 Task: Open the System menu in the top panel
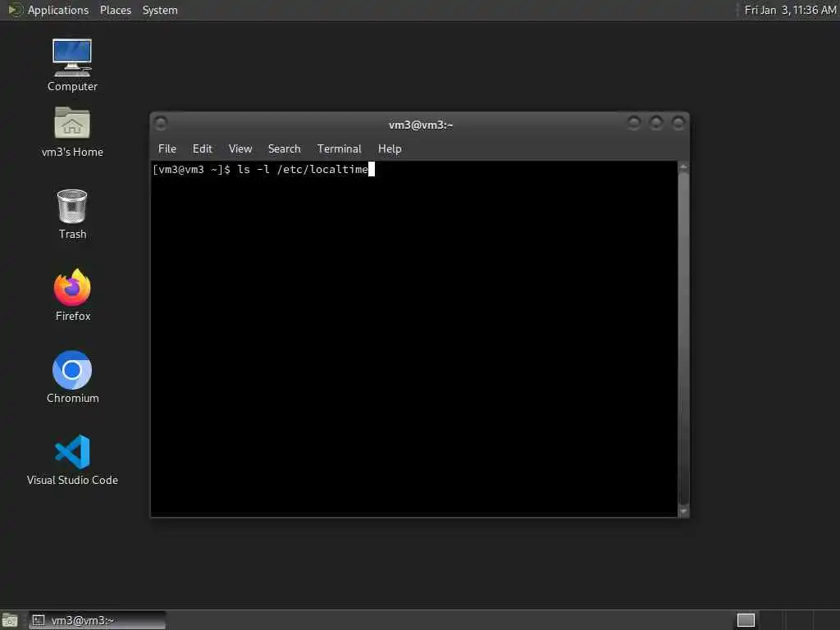(160, 10)
